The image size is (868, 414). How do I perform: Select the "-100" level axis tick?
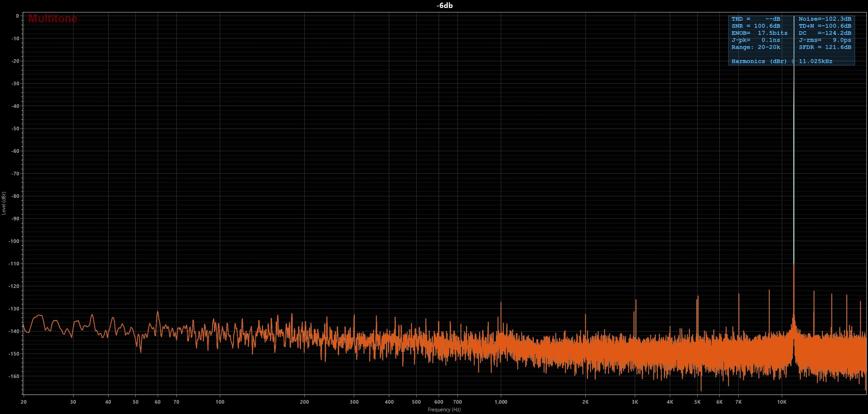[x=13, y=241]
